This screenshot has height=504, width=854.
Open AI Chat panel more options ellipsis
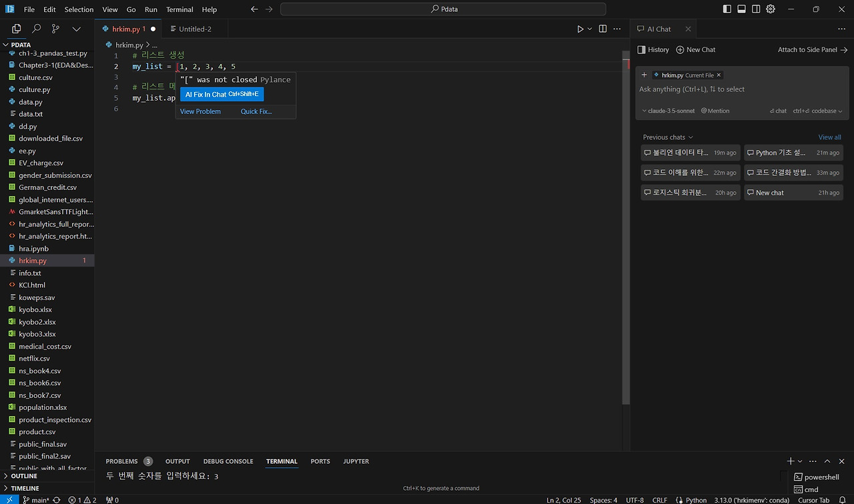tap(841, 29)
